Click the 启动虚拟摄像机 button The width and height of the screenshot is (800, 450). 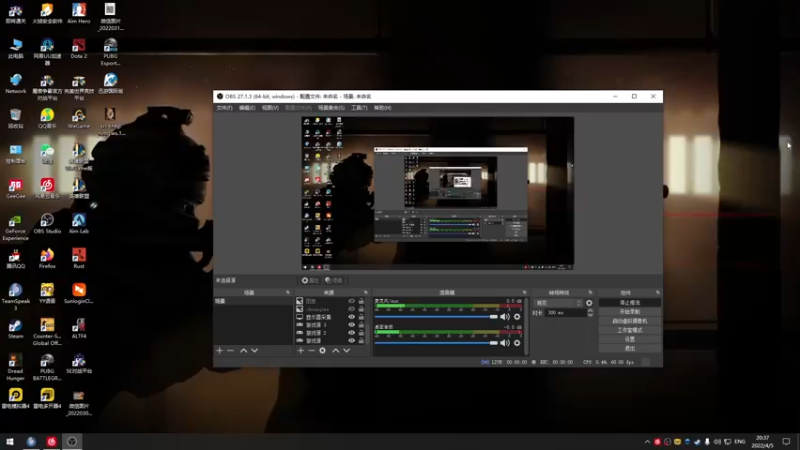click(x=630, y=321)
